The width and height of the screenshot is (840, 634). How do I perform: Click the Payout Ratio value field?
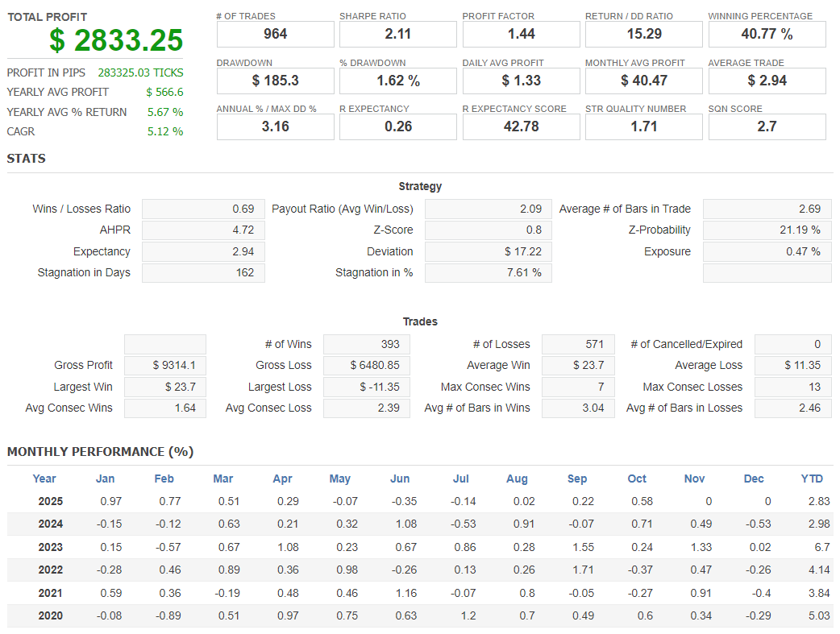coord(488,209)
